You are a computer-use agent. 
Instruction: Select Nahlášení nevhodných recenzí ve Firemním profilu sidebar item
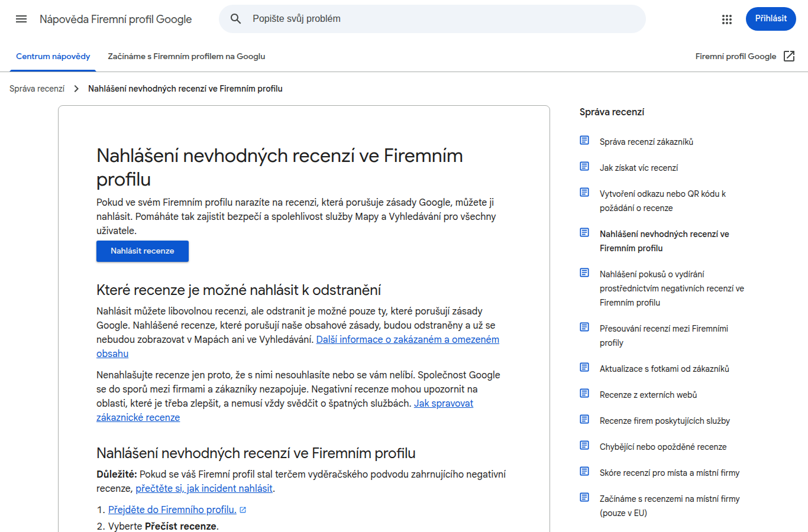(664, 241)
